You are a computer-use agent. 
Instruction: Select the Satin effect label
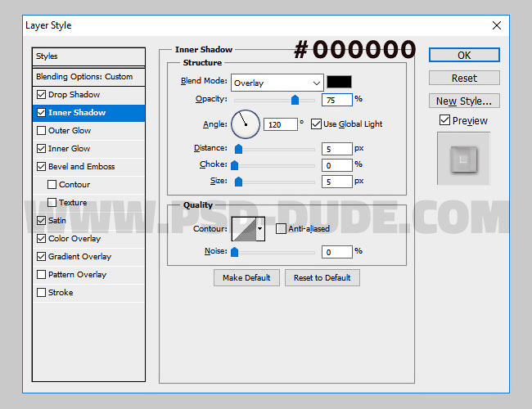click(x=57, y=220)
